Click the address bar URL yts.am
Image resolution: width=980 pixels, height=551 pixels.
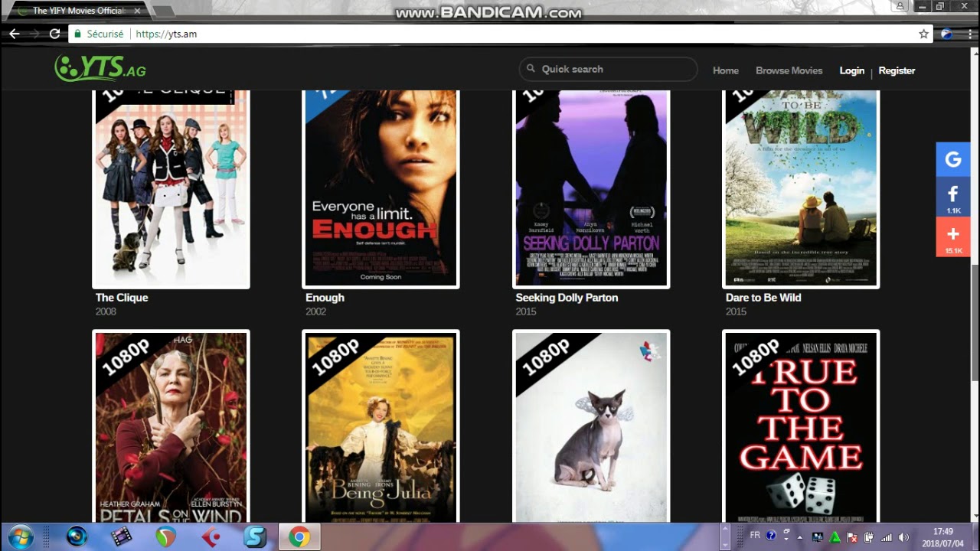click(166, 34)
